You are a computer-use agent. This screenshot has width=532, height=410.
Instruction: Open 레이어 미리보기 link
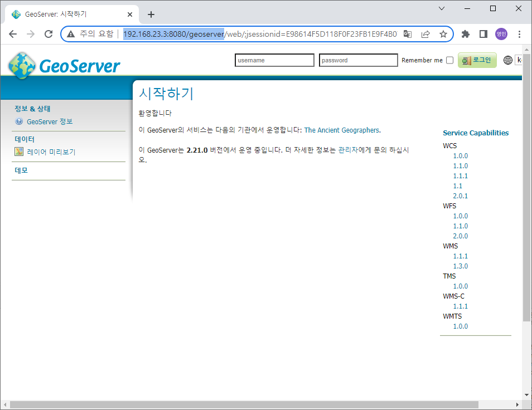click(51, 152)
